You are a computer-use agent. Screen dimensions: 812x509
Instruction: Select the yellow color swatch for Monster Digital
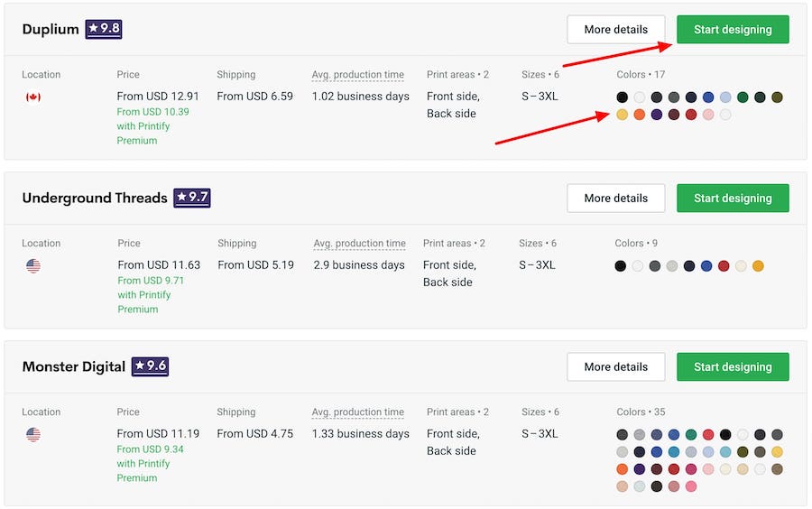pyautogui.click(x=778, y=452)
